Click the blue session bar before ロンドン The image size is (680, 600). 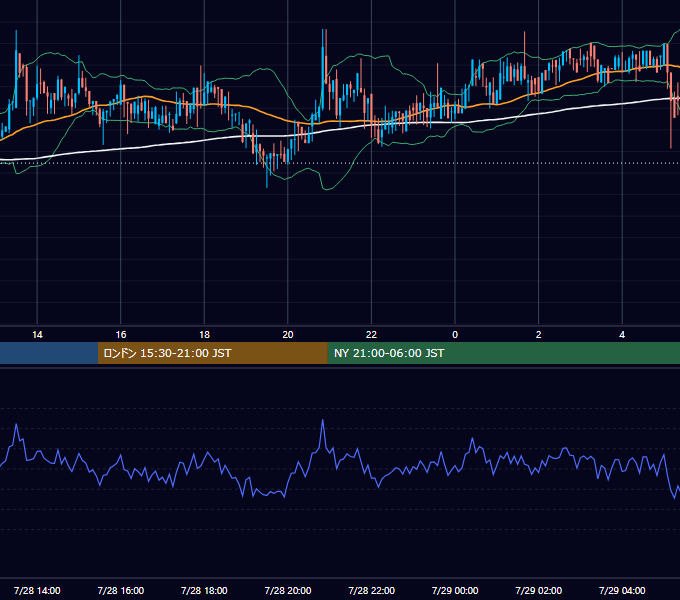pos(49,353)
